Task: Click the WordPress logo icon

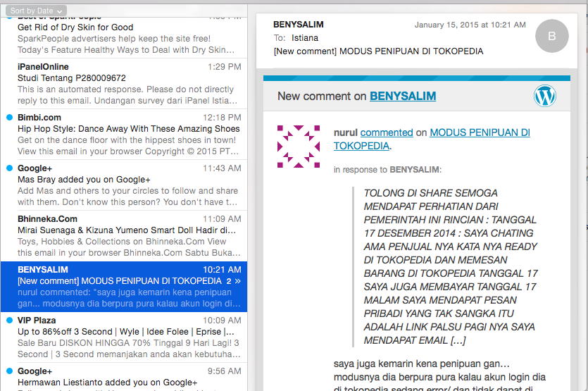Action: (544, 96)
